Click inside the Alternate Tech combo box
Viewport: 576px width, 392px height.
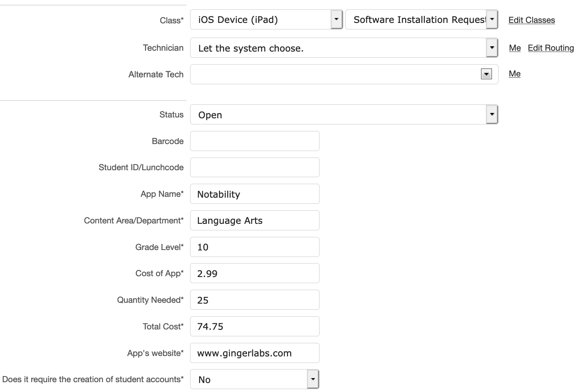point(334,74)
